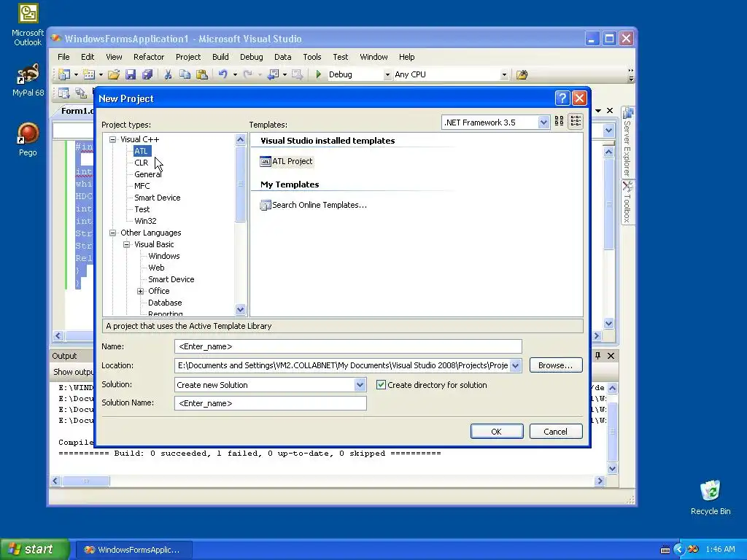747x560 pixels.
Task: Click Project types scroll up arrow
Action: (x=240, y=139)
